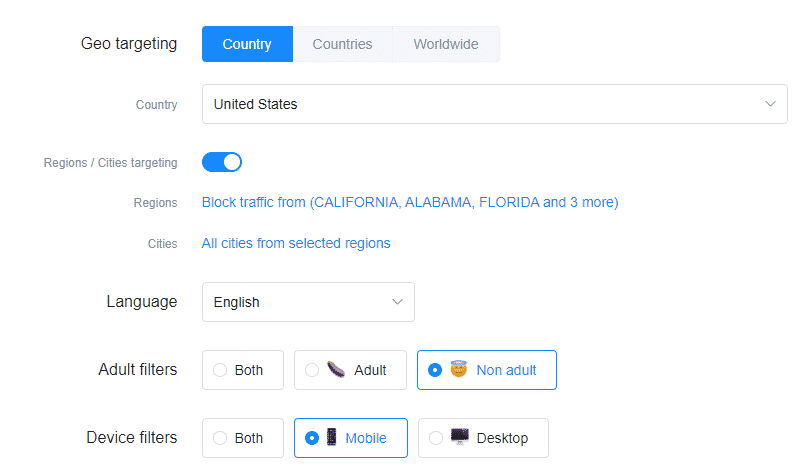Click the mobile phone icon in Device filters
804x473 pixels.
(x=331, y=437)
